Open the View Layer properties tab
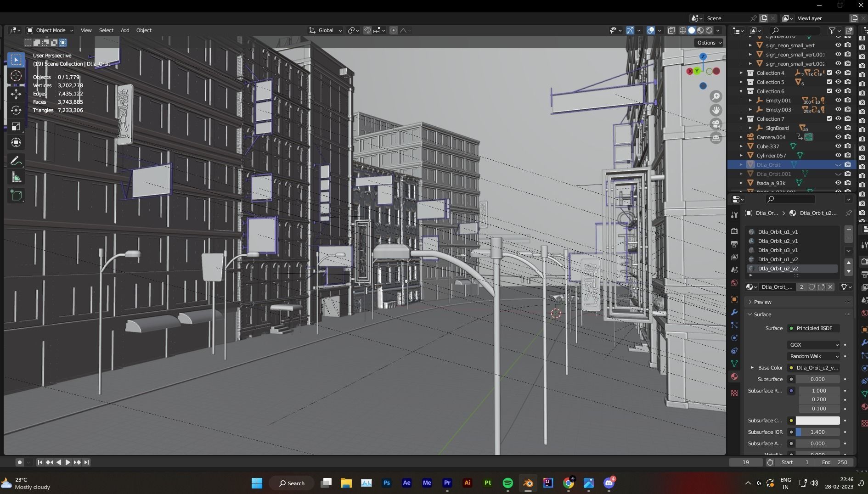This screenshot has height=494, width=868. coord(734,257)
